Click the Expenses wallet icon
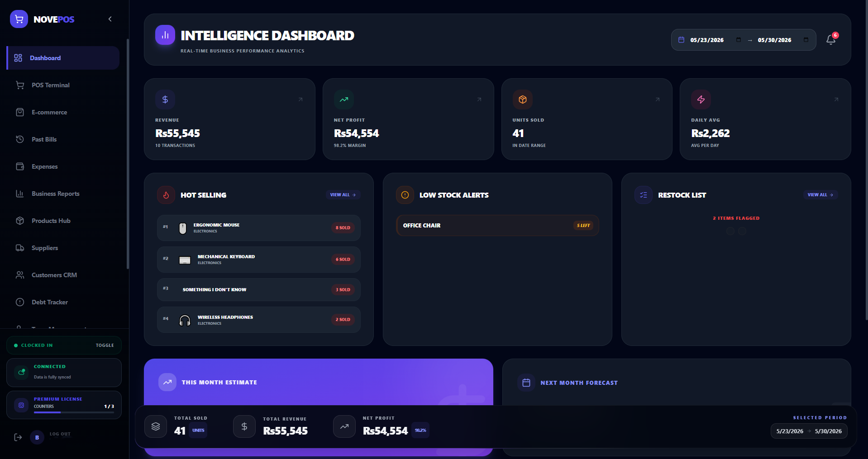 point(20,166)
